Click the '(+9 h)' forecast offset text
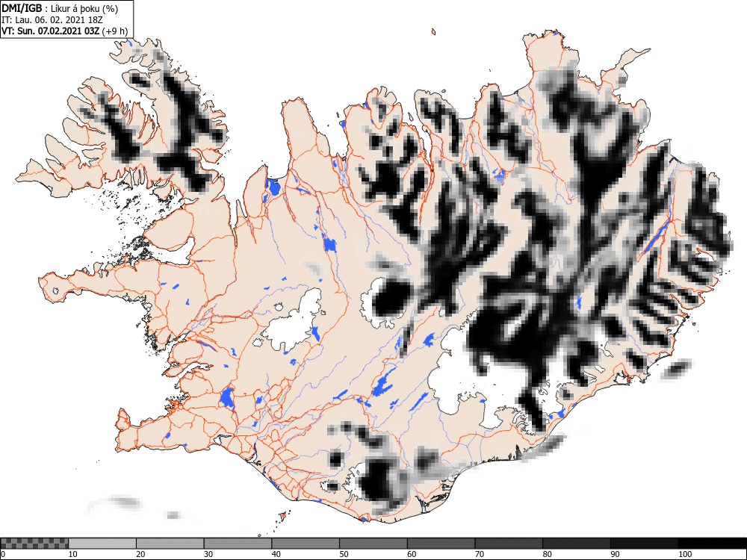This screenshot has height=560, width=747. click(115, 31)
